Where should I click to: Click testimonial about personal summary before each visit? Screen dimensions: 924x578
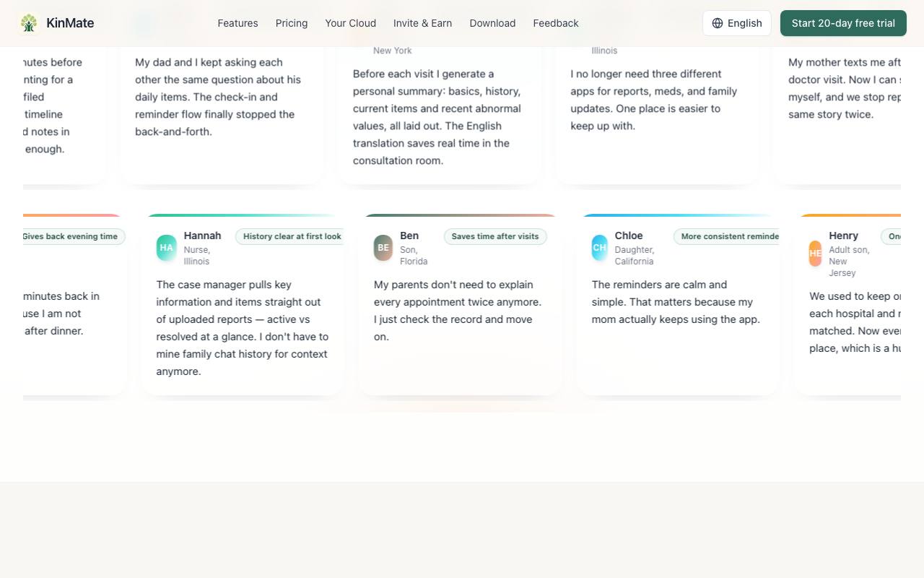437,117
